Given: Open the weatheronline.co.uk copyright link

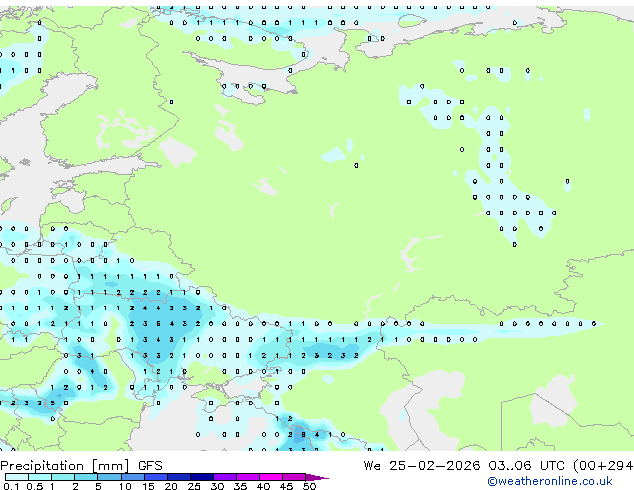Looking at the screenshot, I should (x=549, y=481).
